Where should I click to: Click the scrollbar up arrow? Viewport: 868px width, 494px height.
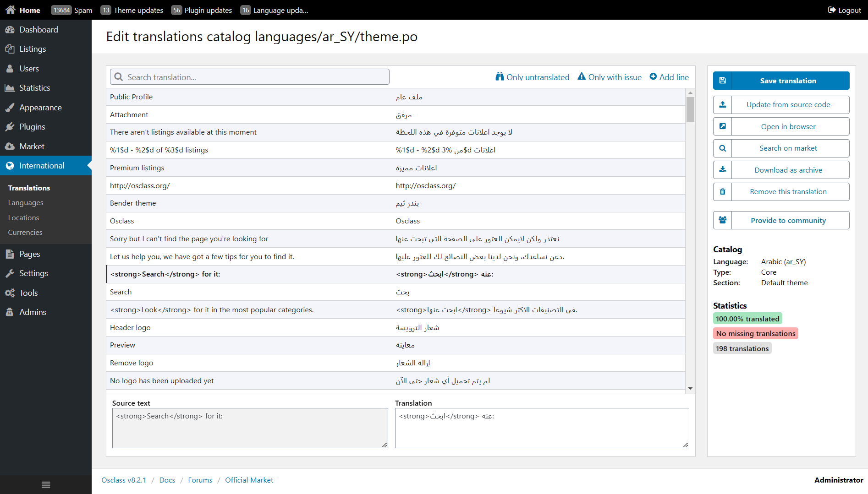click(690, 92)
